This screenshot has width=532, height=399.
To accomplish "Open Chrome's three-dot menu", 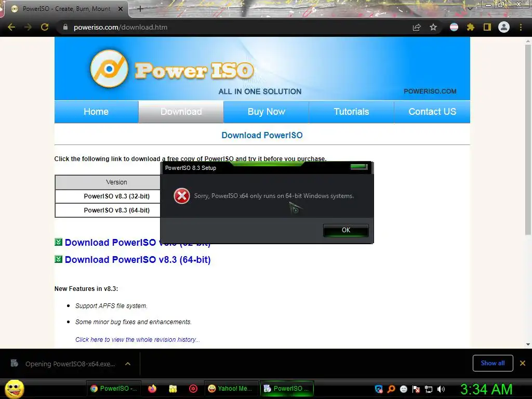I will tap(521, 27).
